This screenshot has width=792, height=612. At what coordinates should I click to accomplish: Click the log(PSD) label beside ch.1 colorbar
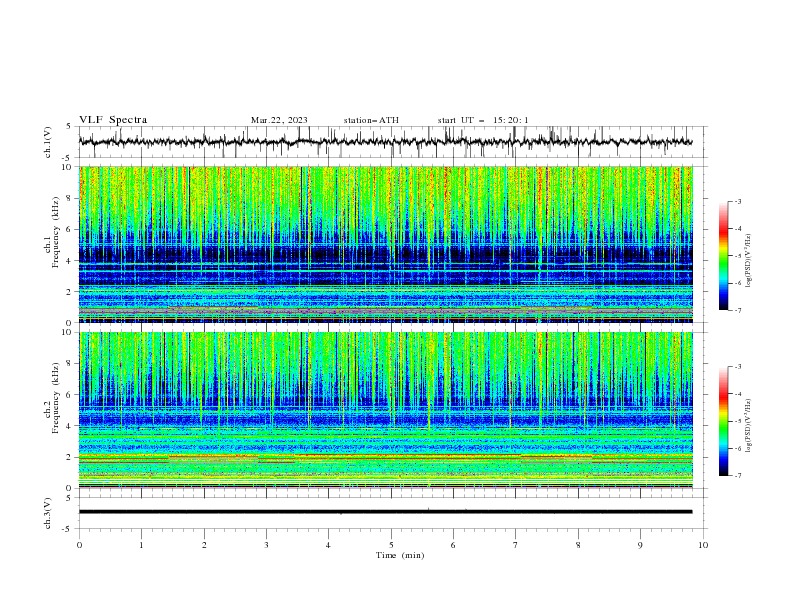click(x=748, y=261)
